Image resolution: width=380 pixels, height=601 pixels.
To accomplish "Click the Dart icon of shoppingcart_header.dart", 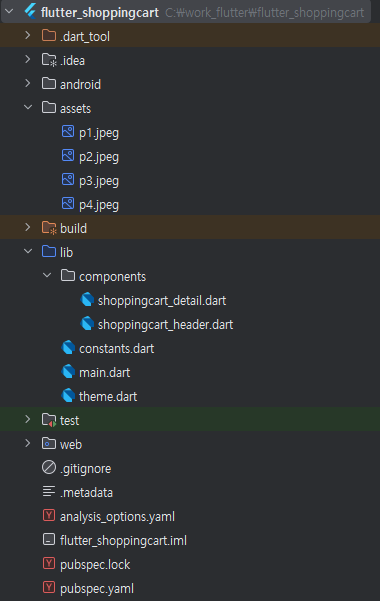I will [87, 324].
